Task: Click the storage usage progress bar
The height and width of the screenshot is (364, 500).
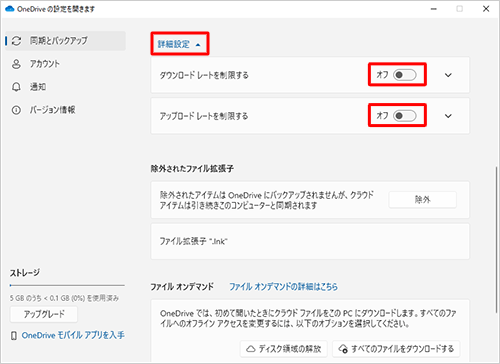Action: tap(67, 286)
